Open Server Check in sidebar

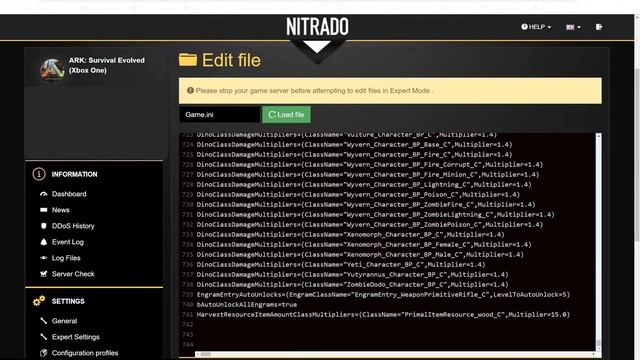point(73,274)
